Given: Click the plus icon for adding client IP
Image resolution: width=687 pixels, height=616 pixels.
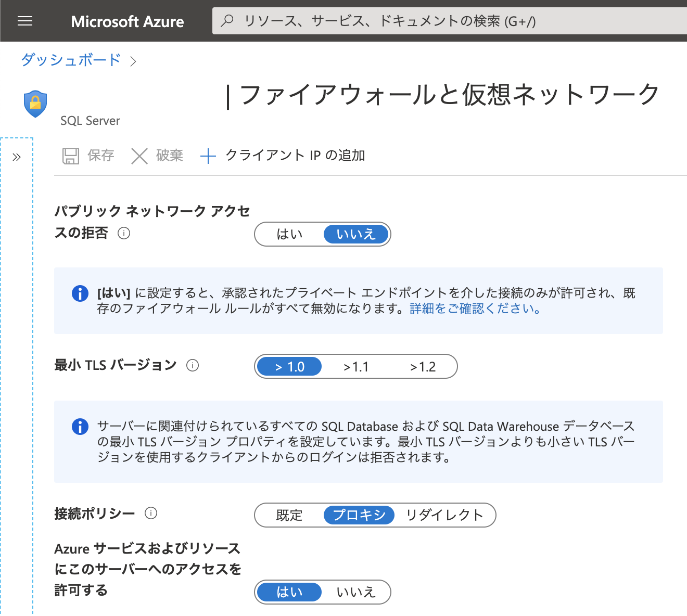Looking at the screenshot, I should [x=208, y=156].
